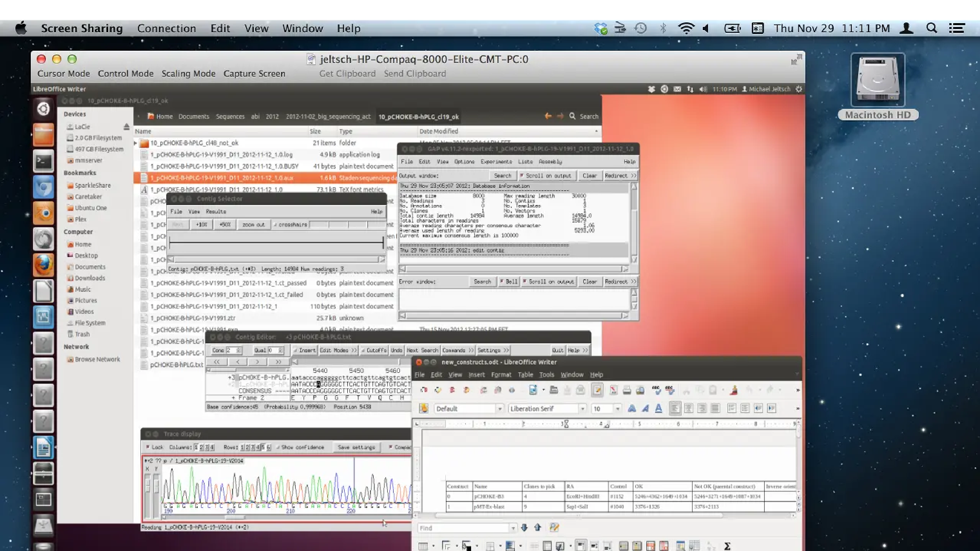
Task: Open Connection menu in macOS menu bar
Action: click(x=166, y=29)
